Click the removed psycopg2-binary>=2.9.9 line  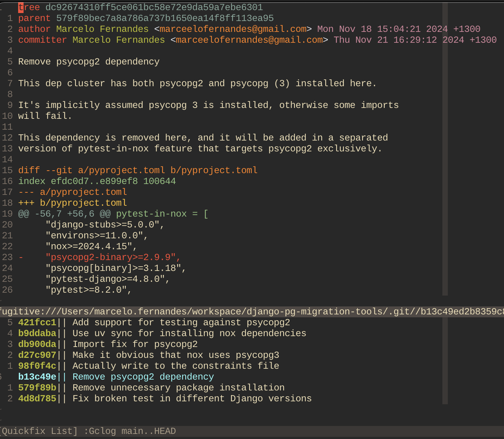[113, 257]
